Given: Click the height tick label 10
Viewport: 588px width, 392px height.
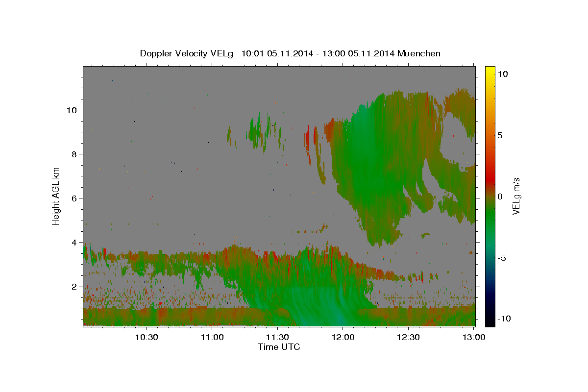Looking at the screenshot, I should tap(72, 110).
